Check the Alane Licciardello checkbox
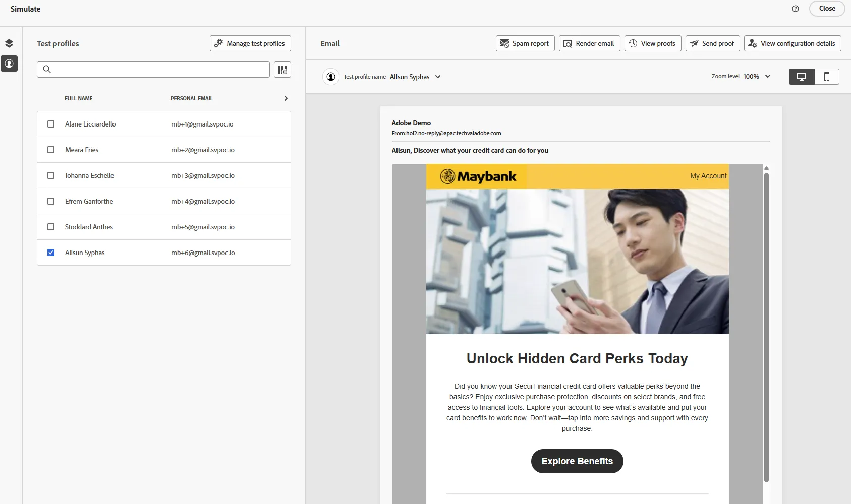 (x=51, y=124)
